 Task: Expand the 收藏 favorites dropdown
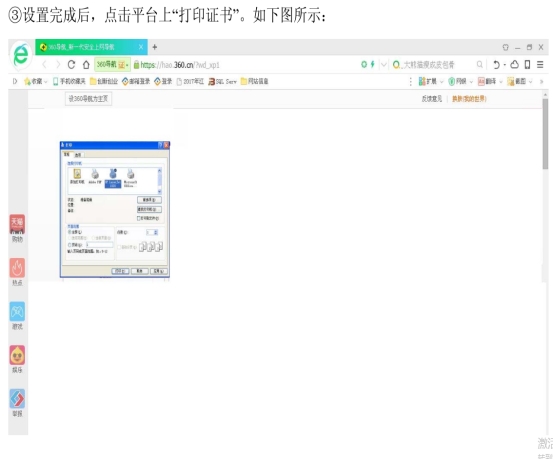pyautogui.click(x=36, y=82)
